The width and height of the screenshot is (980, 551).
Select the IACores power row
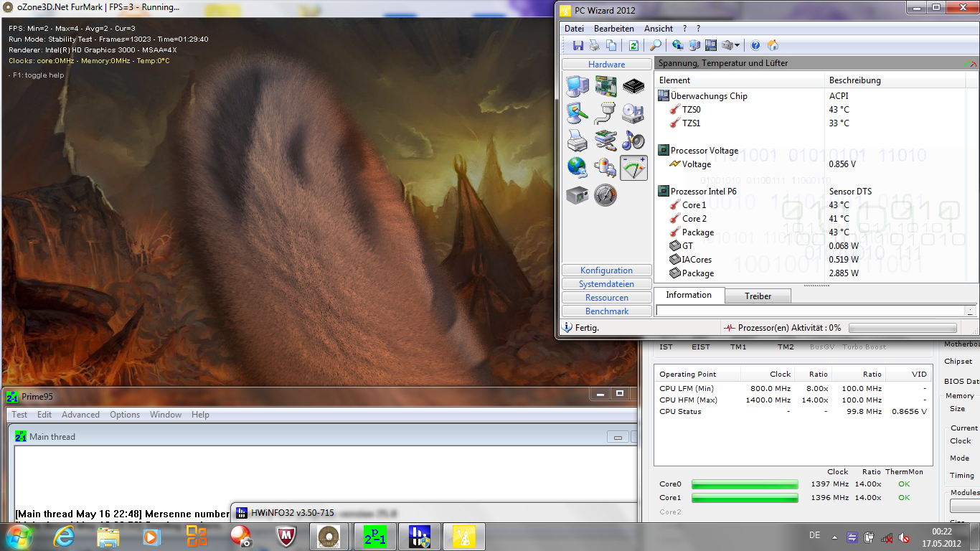click(811, 260)
